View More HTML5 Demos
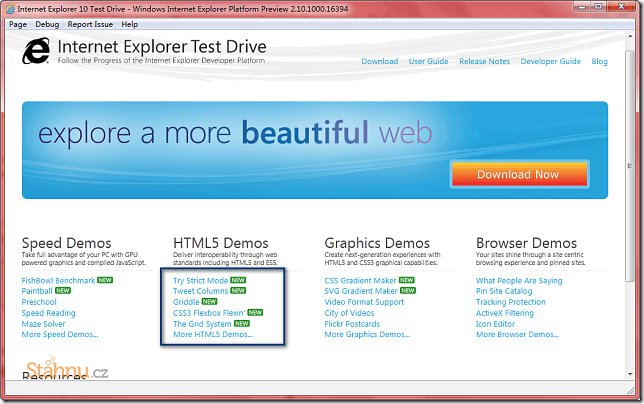 tap(213, 334)
